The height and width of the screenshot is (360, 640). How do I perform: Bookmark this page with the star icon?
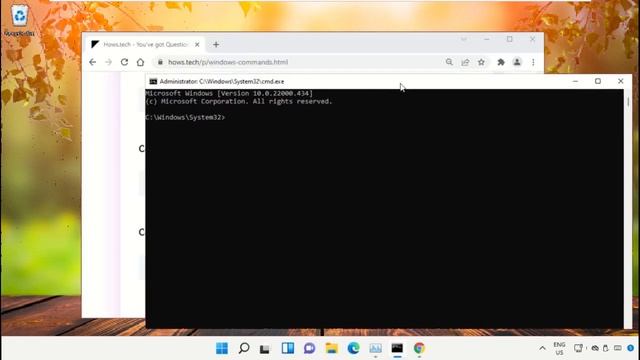pyautogui.click(x=481, y=62)
